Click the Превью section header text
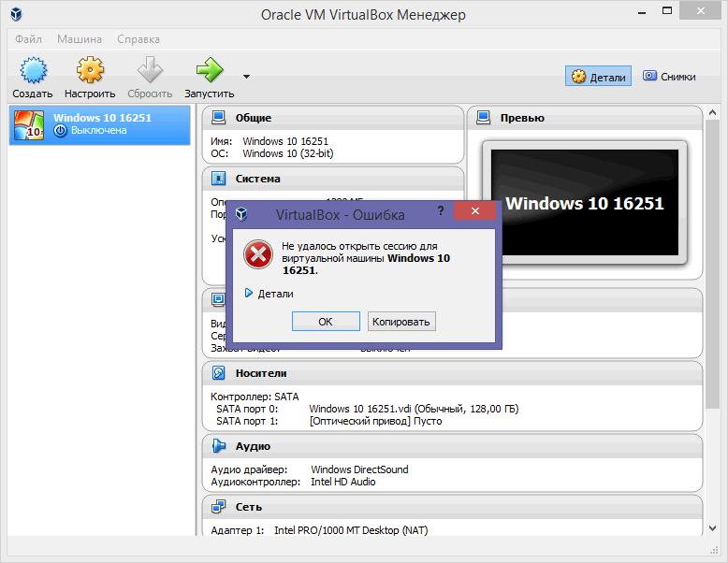Image resolution: width=728 pixels, height=563 pixels. pyautogui.click(x=522, y=118)
